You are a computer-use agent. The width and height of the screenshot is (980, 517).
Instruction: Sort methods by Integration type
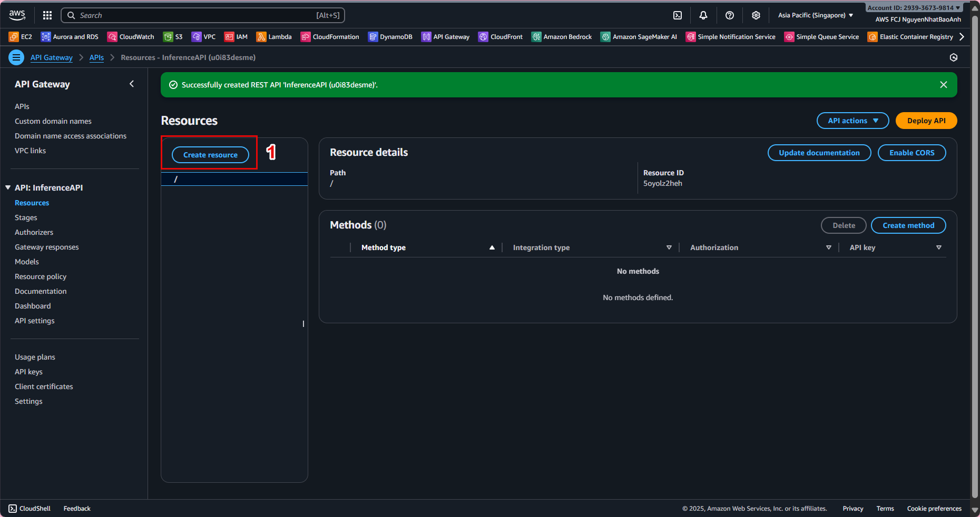pos(592,247)
